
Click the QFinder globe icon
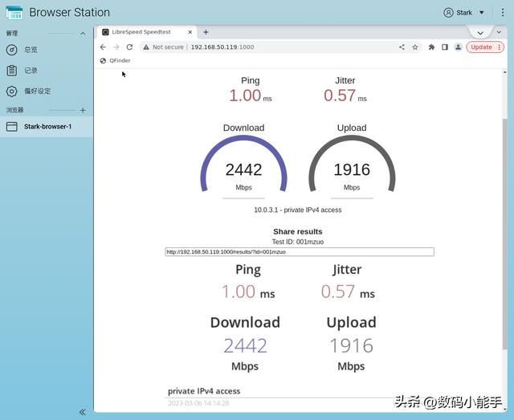[x=103, y=61]
